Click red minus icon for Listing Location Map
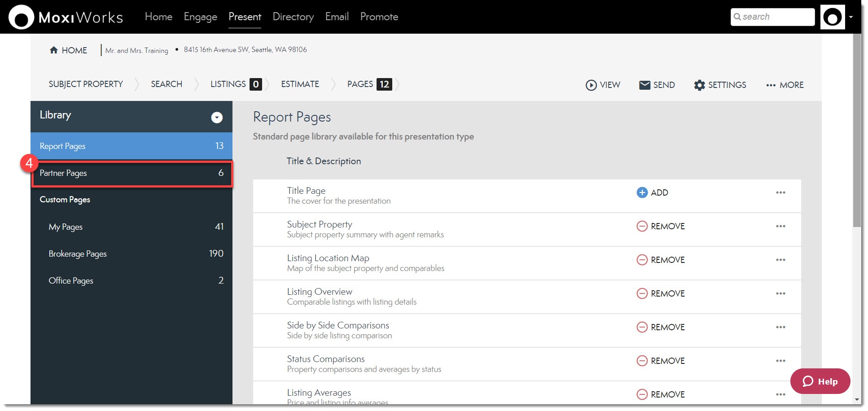Image resolution: width=868 pixels, height=411 pixels. 642,260
